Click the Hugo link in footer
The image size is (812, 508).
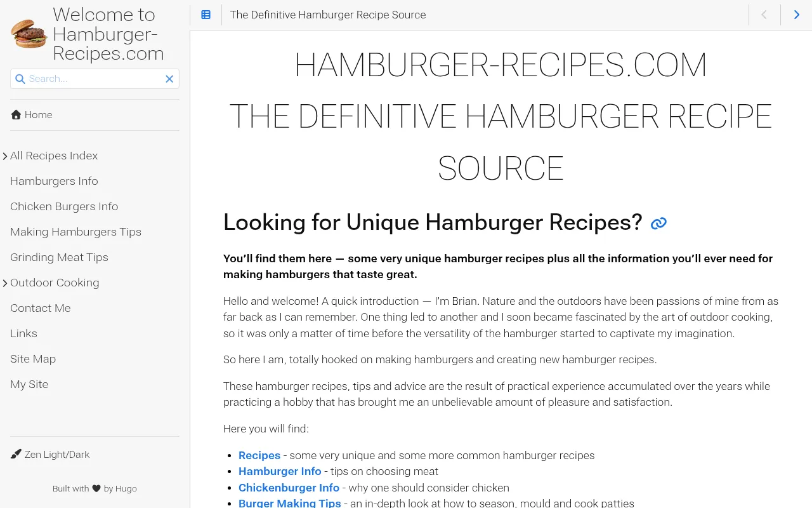[126, 489]
